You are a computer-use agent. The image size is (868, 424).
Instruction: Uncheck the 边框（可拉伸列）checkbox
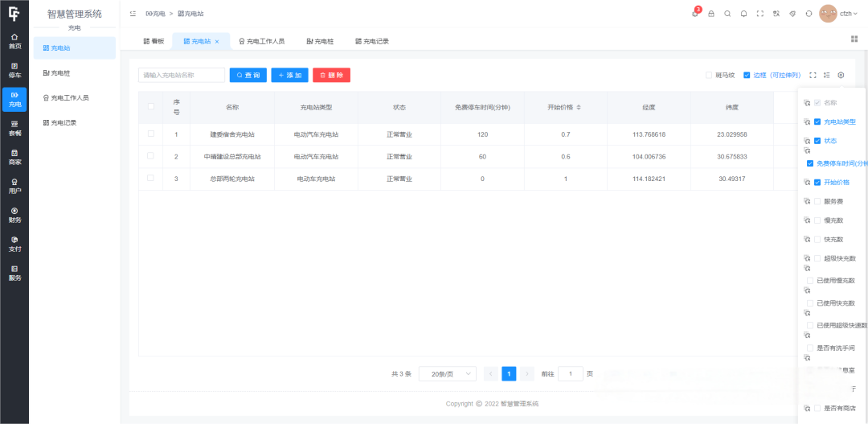[747, 75]
